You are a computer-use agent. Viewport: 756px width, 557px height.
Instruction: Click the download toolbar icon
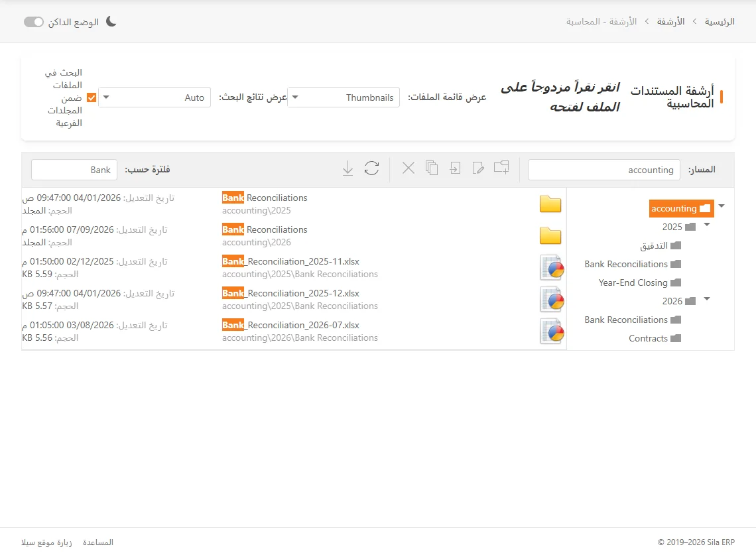pyautogui.click(x=347, y=168)
